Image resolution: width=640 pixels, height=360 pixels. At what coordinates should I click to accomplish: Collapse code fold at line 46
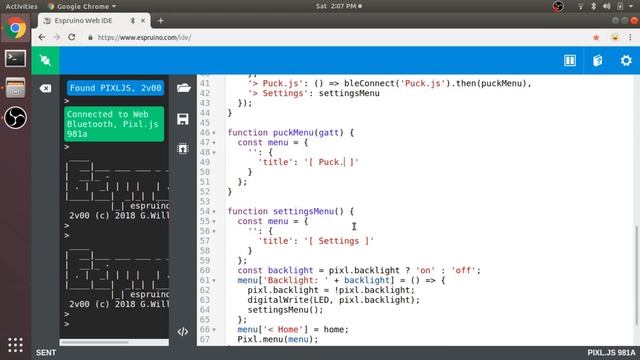pyautogui.click(x=214, y=133)
